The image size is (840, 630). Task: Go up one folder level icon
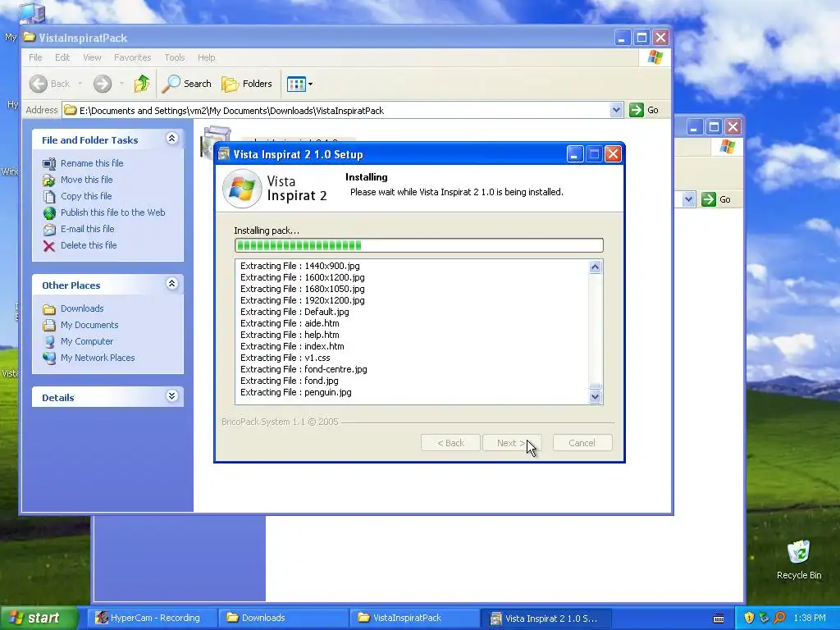click(x=142, y=84)
